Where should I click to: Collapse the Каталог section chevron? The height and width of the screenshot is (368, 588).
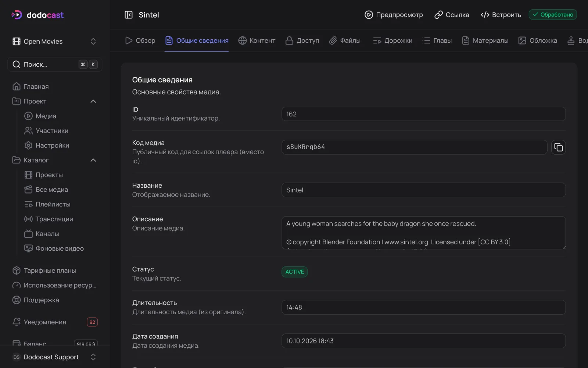tap(93, 160)
